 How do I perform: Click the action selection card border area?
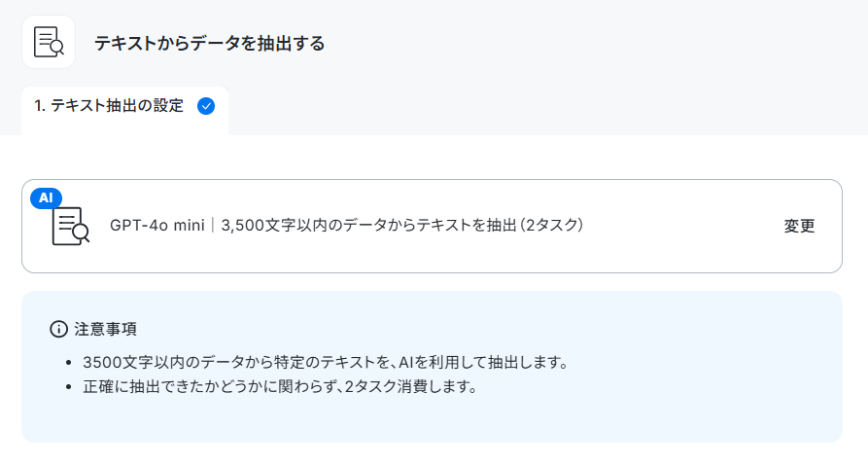coord(432,226)
